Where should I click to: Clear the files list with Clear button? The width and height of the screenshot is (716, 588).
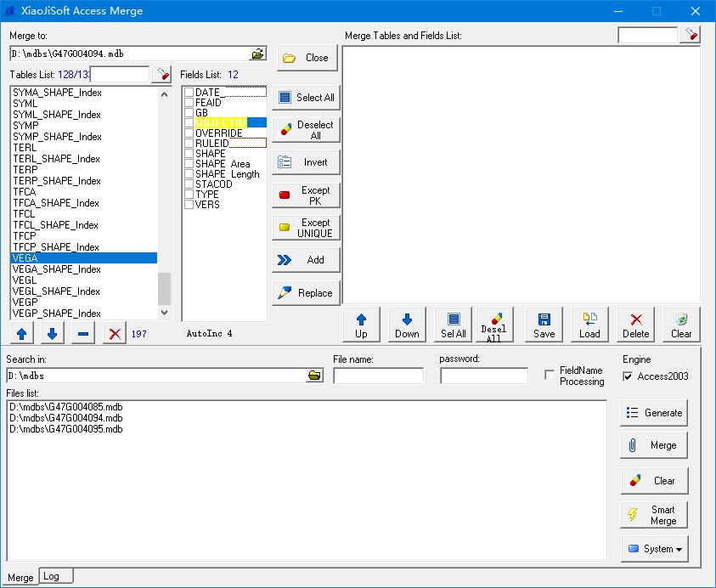tap(654, 481)
